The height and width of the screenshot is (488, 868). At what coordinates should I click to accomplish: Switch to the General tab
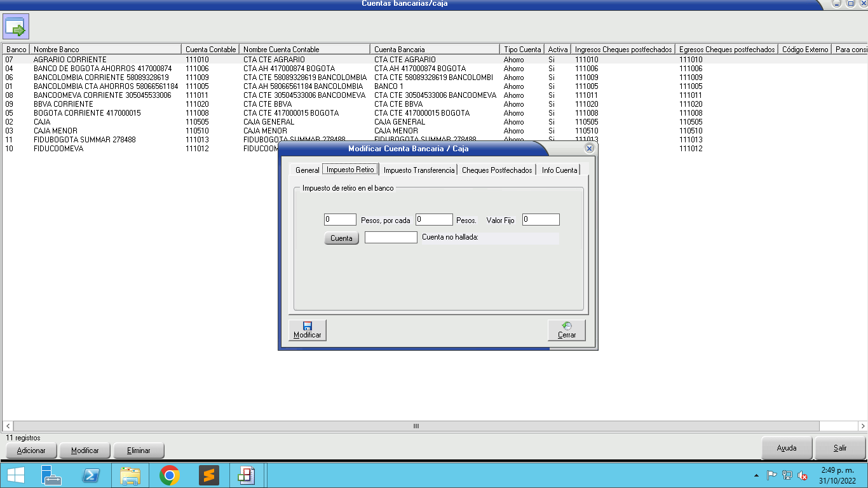point(307,170)
